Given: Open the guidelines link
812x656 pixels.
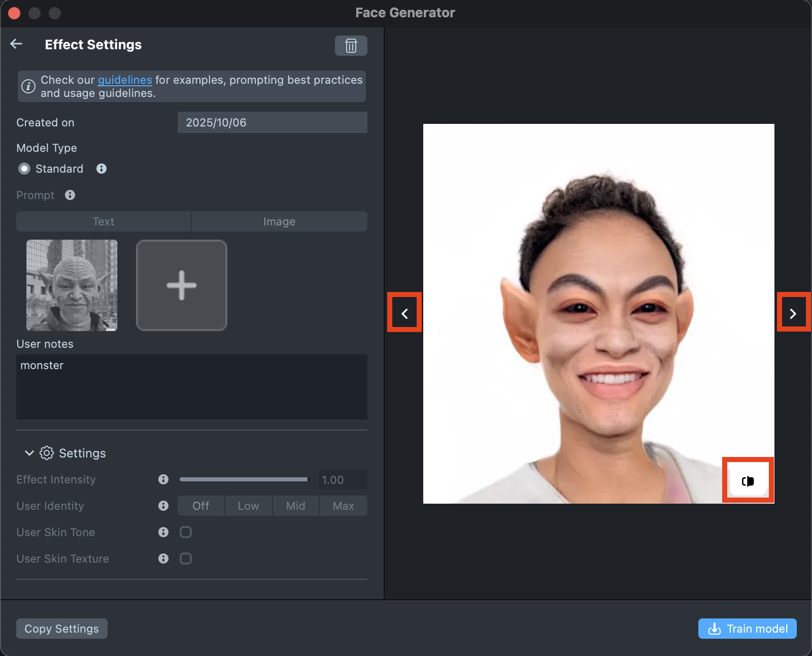Looking at the screenshot, I should [x=125, y=80].
